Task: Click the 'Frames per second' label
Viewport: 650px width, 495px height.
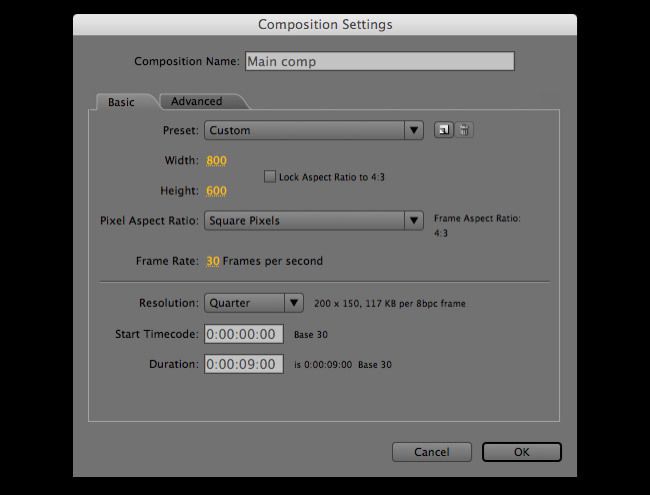Action: (273, 261)
